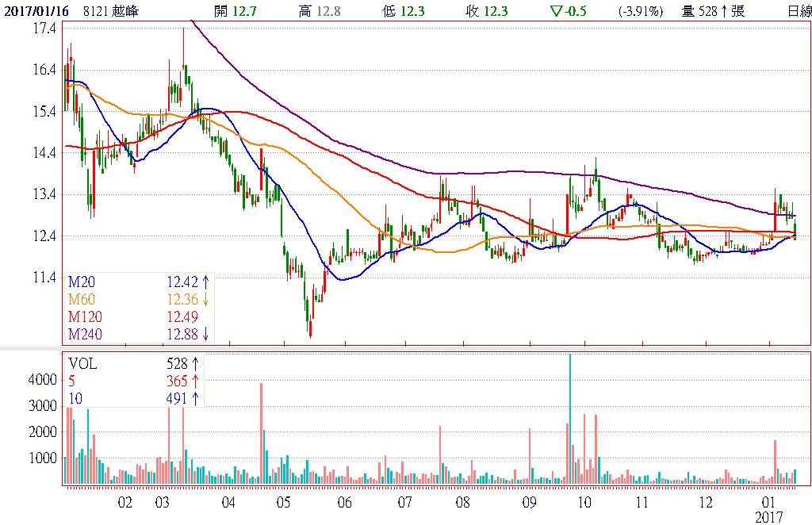Click the VOL 528 up arrow
The image size is (812, 525).
point(195,364)
